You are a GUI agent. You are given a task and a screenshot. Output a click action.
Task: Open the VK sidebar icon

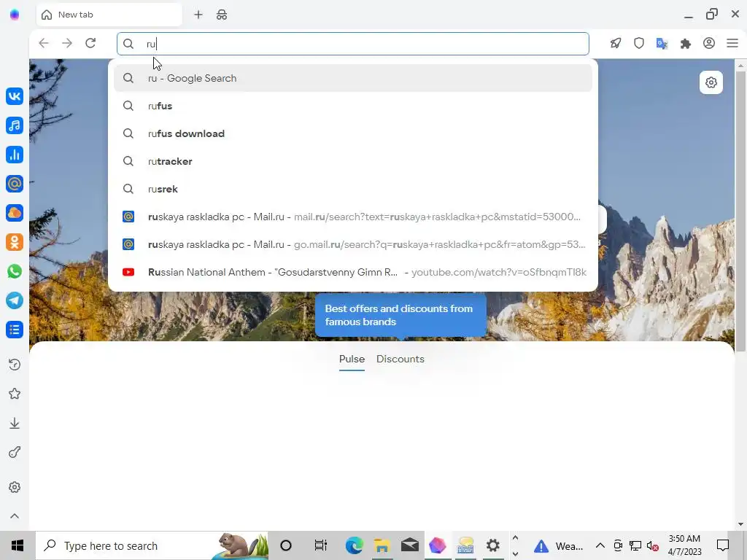[x=15, y=96]
